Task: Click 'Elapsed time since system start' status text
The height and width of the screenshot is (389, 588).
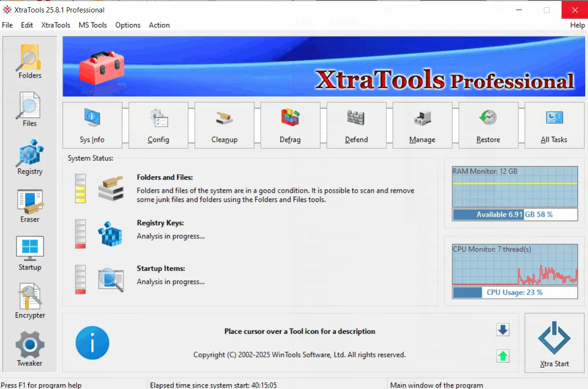Action: tap(213, 385)
